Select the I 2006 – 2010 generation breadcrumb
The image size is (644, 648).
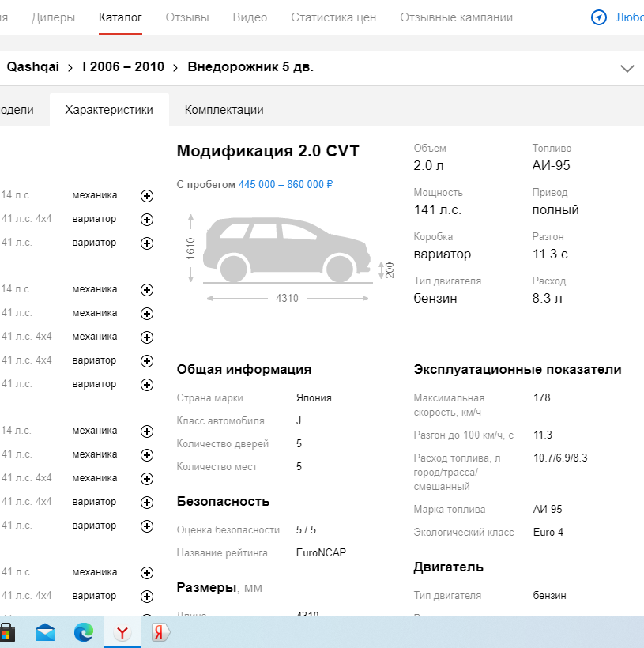pos(123,66)
